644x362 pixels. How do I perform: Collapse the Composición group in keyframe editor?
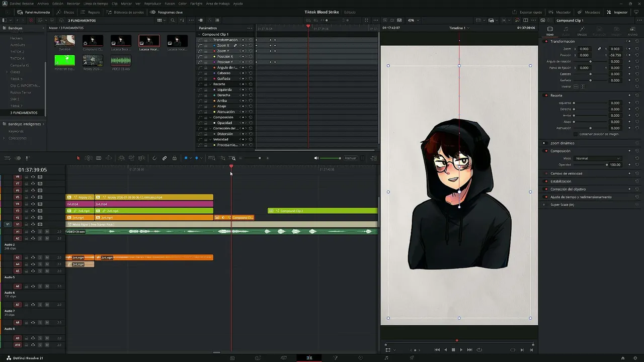211,117
